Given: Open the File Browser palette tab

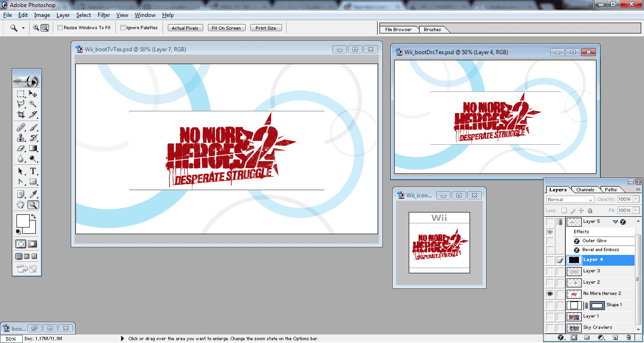Looking at the screenshot, I should point(398,29).
